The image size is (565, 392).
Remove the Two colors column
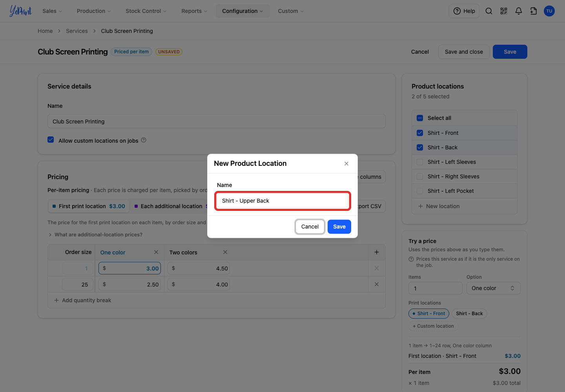(x=225, y=252)
